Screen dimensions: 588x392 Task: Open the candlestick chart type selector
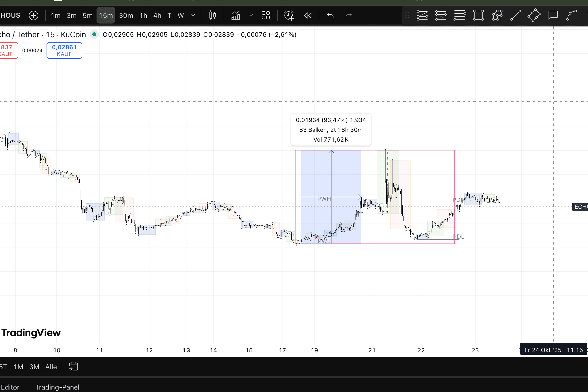[x=212, y=15]
